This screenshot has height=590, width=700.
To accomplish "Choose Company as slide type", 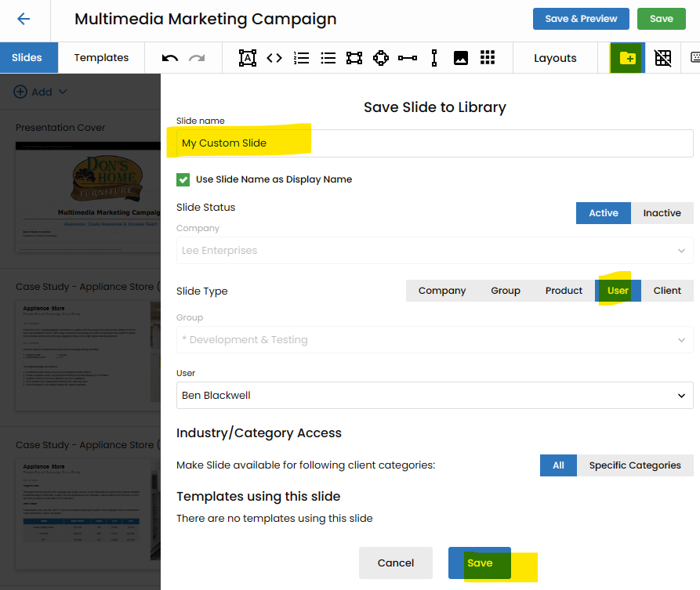I will [442, 291].
